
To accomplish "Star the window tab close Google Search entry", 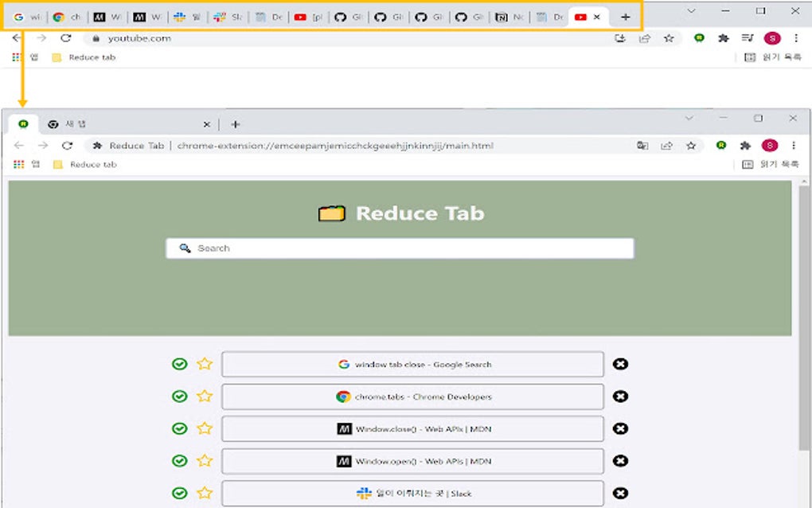I will click(x=205, y=364).
